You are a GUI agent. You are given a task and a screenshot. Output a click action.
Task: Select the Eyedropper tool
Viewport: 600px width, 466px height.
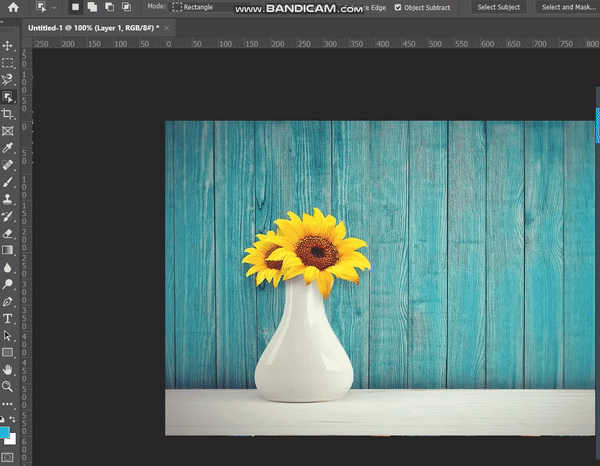point(7,148)
